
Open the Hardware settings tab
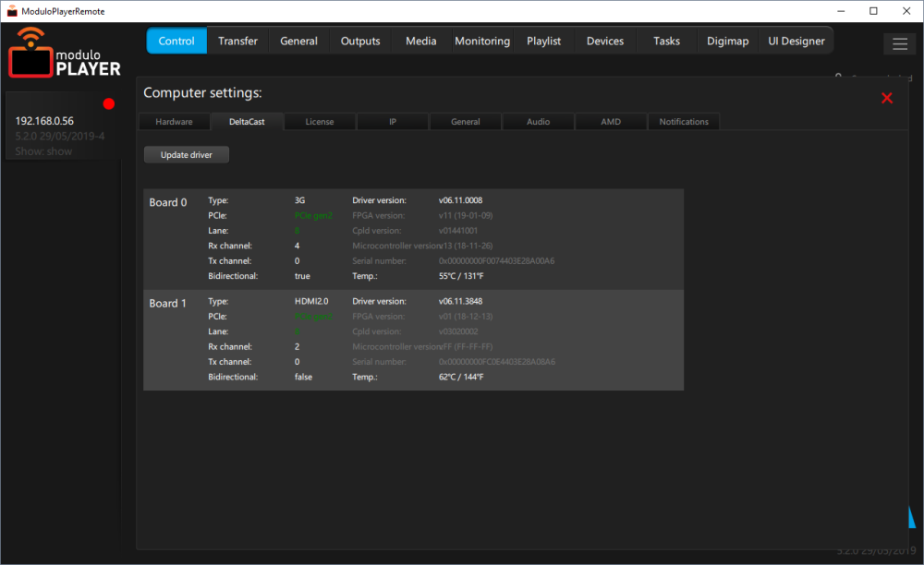point(174,121)
